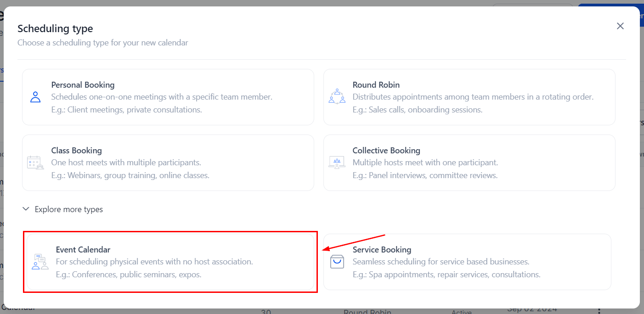This screenshot has width=644, height=314.
Task: Select the Personal Booking title
Action: [83, 85]
